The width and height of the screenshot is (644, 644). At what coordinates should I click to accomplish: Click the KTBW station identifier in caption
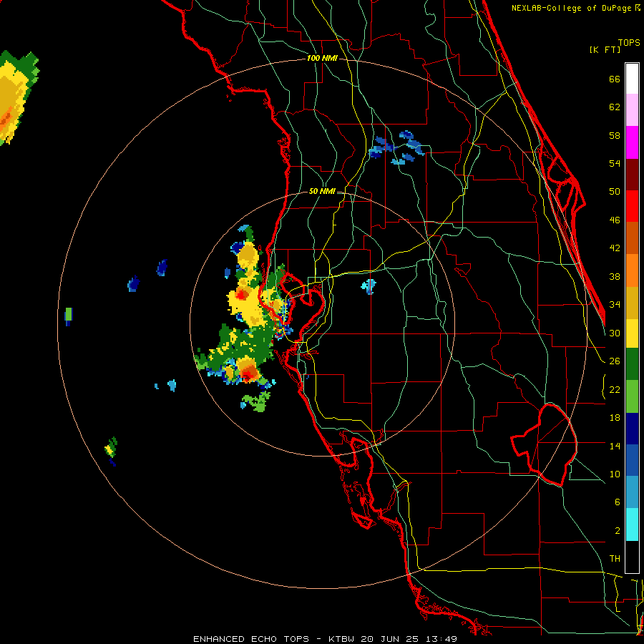click(341, 639)
